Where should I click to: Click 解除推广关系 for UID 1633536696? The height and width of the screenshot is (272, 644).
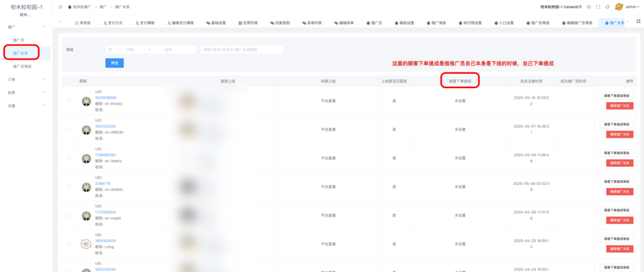[619, 106]
